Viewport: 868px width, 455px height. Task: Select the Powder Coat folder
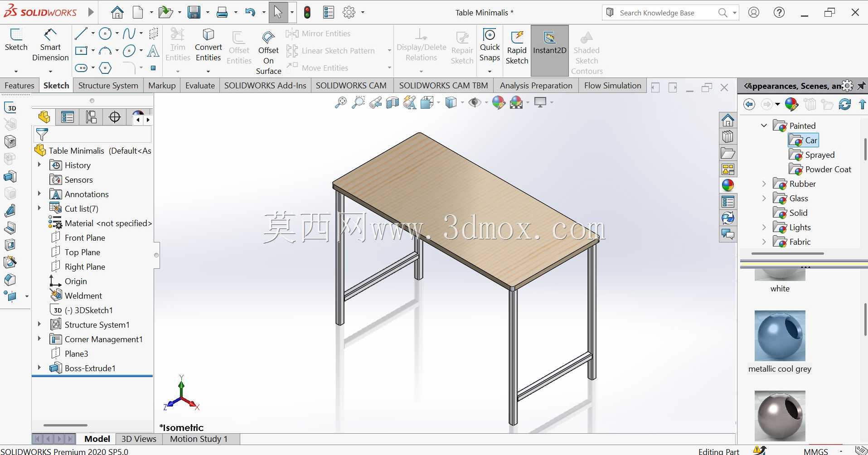(x=820, y=169)
